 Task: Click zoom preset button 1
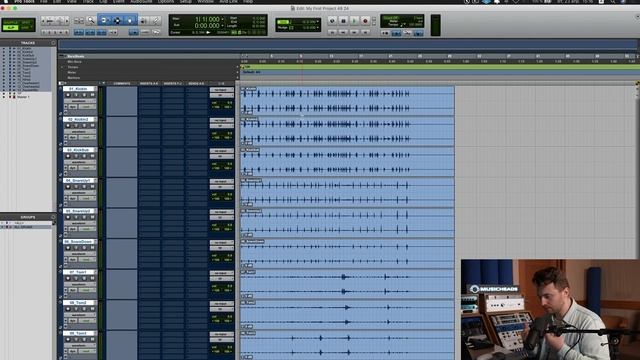coord(44,32)
